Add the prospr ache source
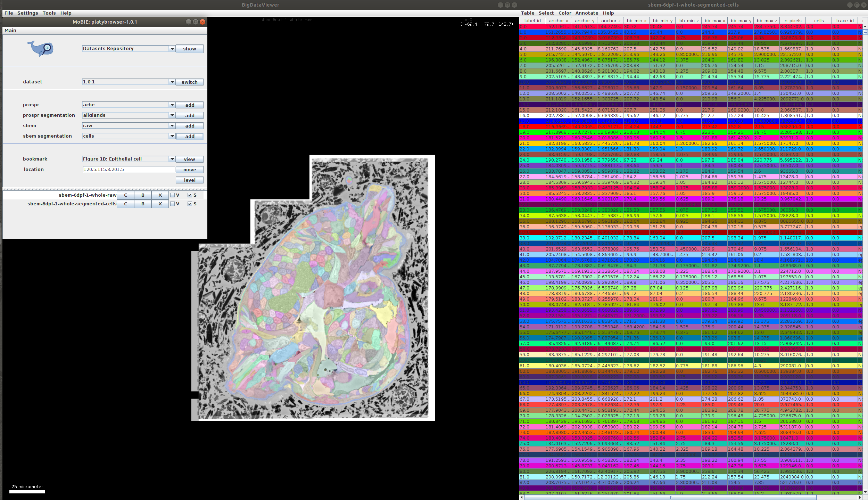This screenshot has height=500, width=868. tap(190, 105)
